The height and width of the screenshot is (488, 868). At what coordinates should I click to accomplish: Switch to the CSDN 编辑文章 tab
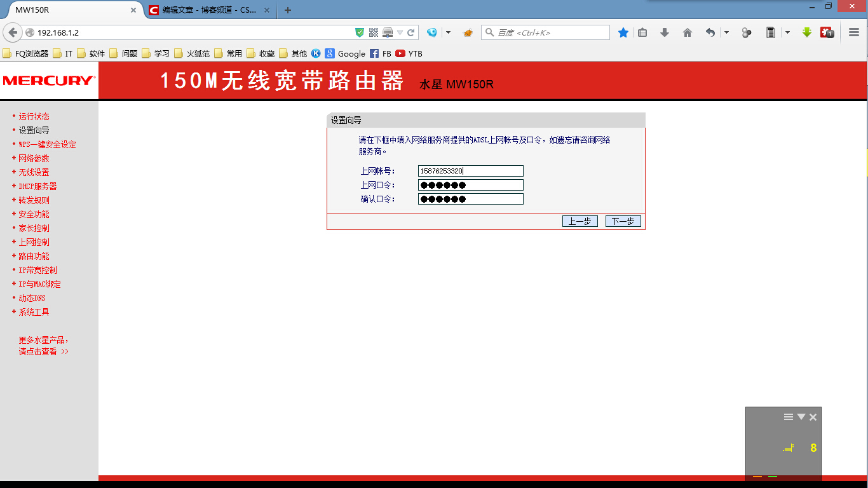click(x=210, y=10)
